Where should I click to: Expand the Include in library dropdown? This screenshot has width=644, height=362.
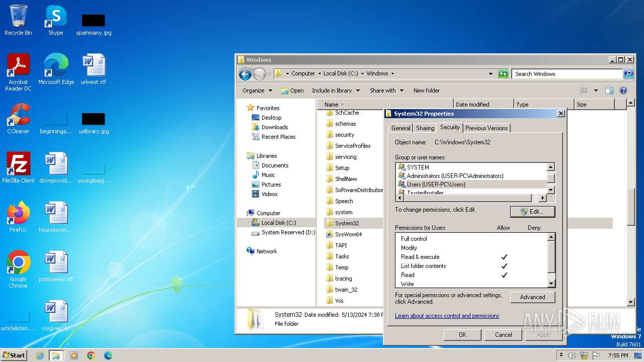click(x=336, y=90)
